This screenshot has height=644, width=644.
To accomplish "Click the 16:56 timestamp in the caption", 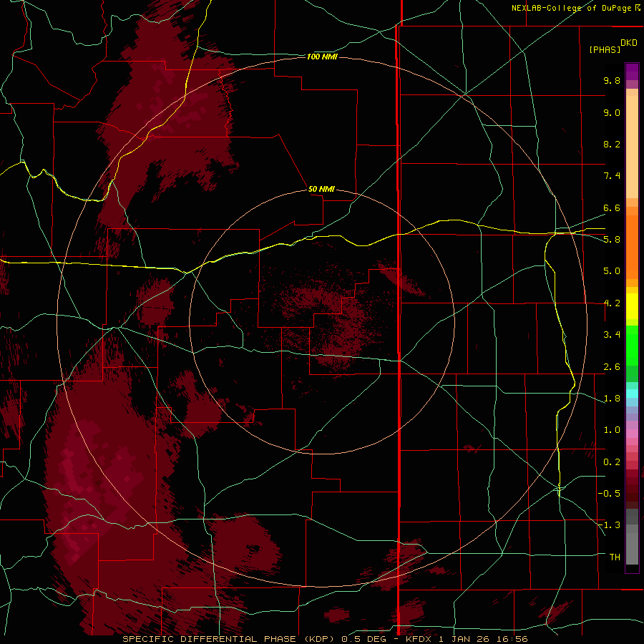I will pyautogui.click(x=512, y=639).
